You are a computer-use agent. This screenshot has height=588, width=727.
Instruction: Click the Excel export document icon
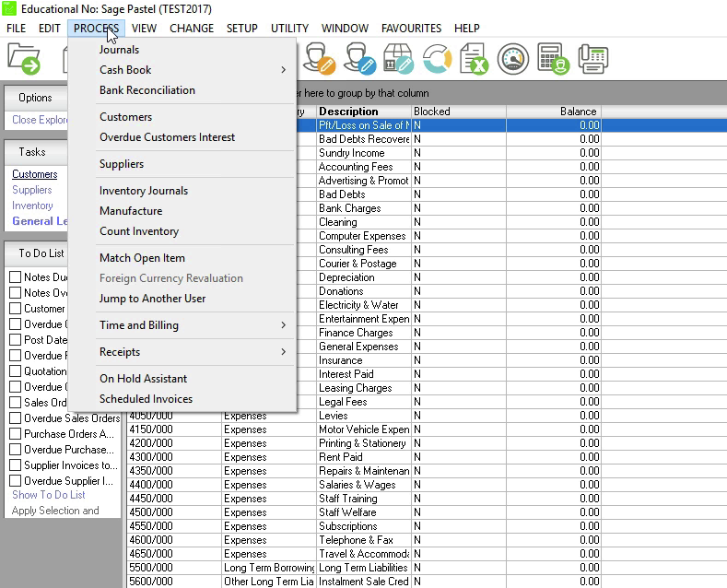(474, 59)
